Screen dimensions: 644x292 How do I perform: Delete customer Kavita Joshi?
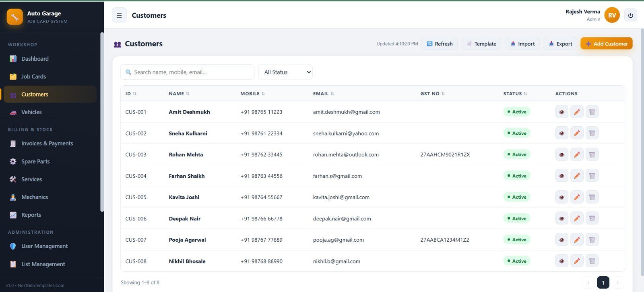(592, 197)
